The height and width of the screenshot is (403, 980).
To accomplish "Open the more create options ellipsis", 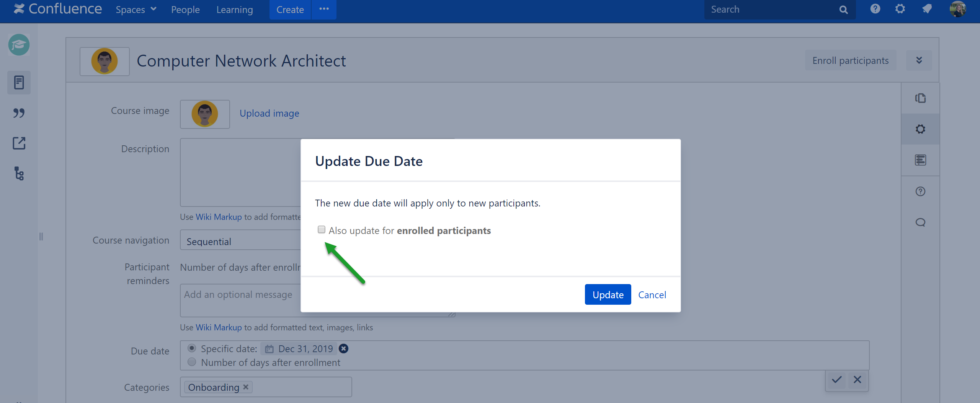I will click(x=324, y=9).
